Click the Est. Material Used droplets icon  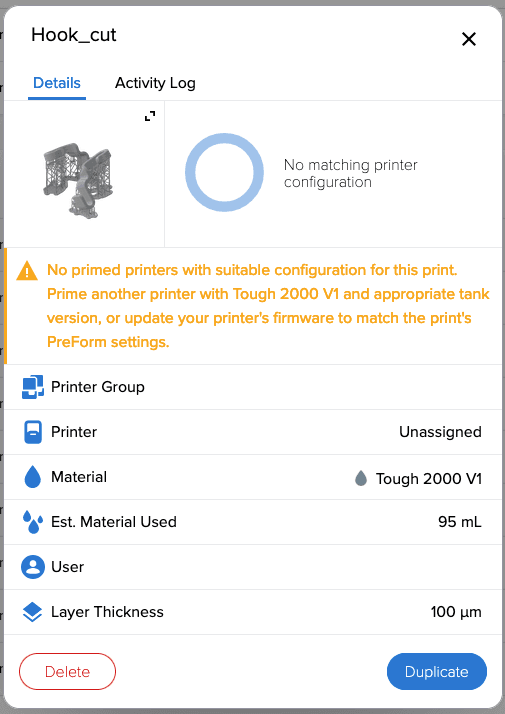point(33,522)
